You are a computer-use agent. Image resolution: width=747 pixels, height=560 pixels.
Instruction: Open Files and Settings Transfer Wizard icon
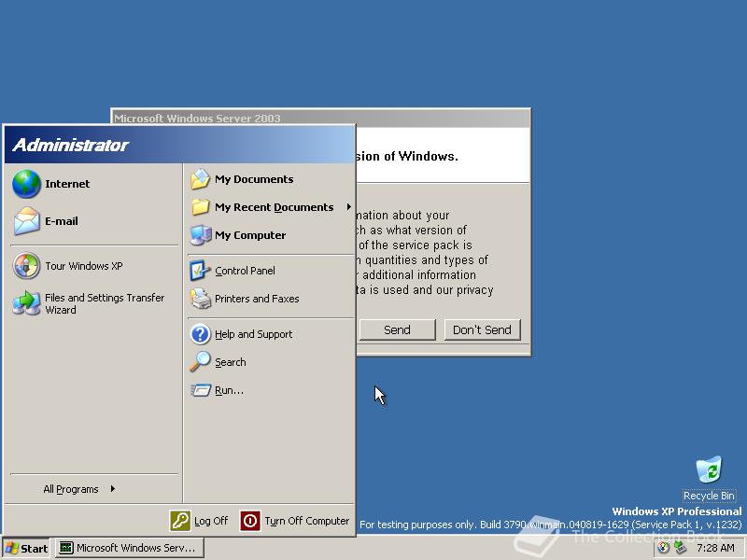click(x=26, y=302)
